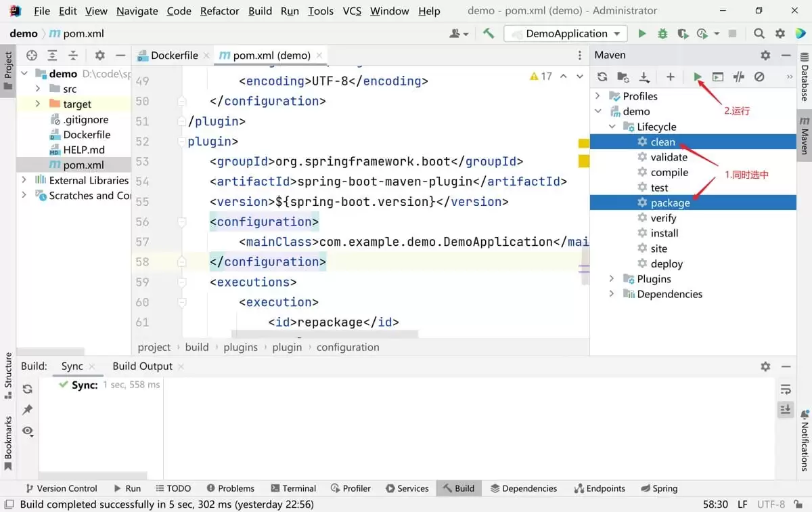
Task: Open the Endpoints tool window
Action: [600, 488]
